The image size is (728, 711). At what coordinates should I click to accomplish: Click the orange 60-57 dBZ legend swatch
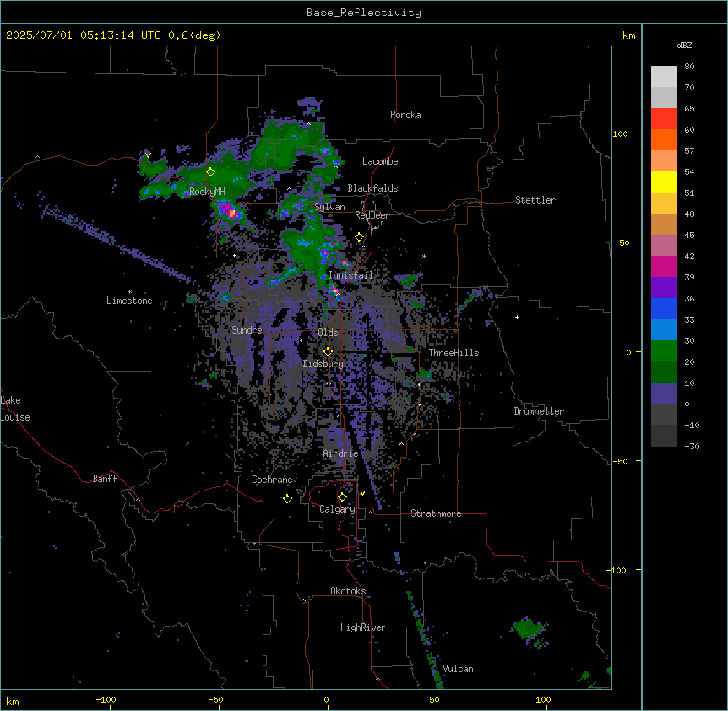664,140
